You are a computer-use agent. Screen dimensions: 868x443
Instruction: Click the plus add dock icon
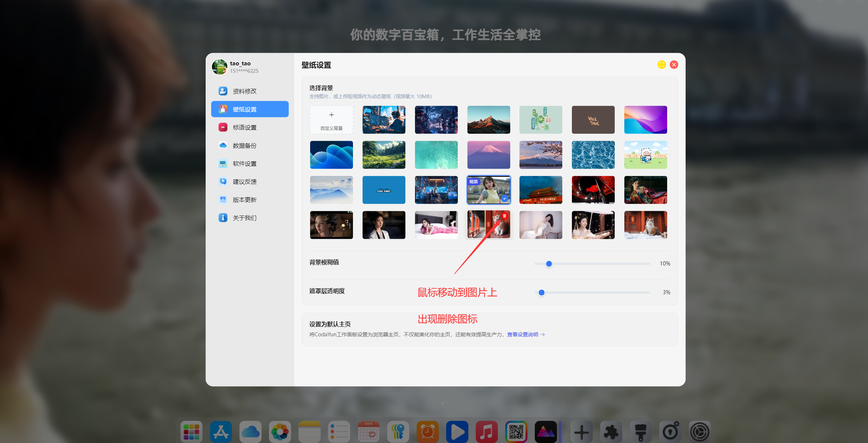click(x=581, y=432)
